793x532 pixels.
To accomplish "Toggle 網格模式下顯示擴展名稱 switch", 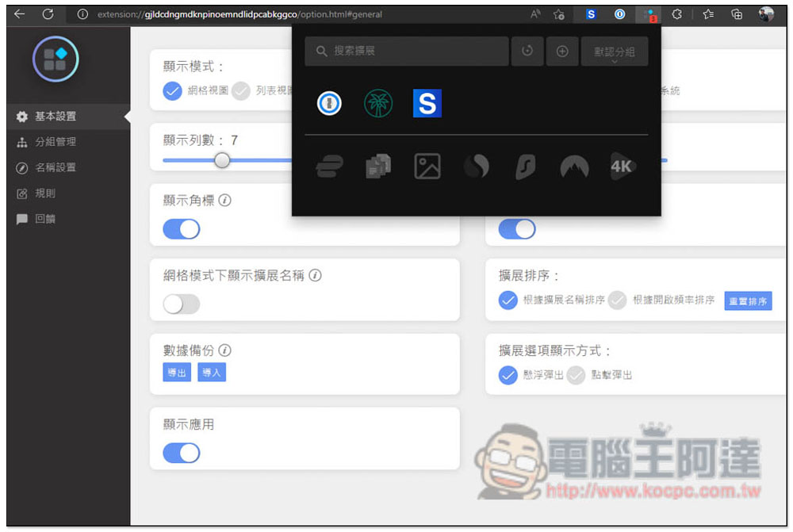I will tap(182, 304).
